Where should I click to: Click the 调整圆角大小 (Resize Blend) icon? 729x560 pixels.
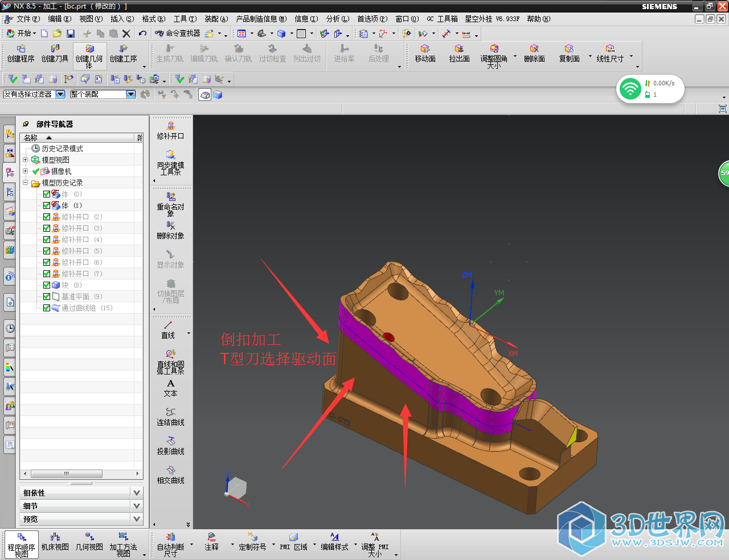(x=494, y=56)
